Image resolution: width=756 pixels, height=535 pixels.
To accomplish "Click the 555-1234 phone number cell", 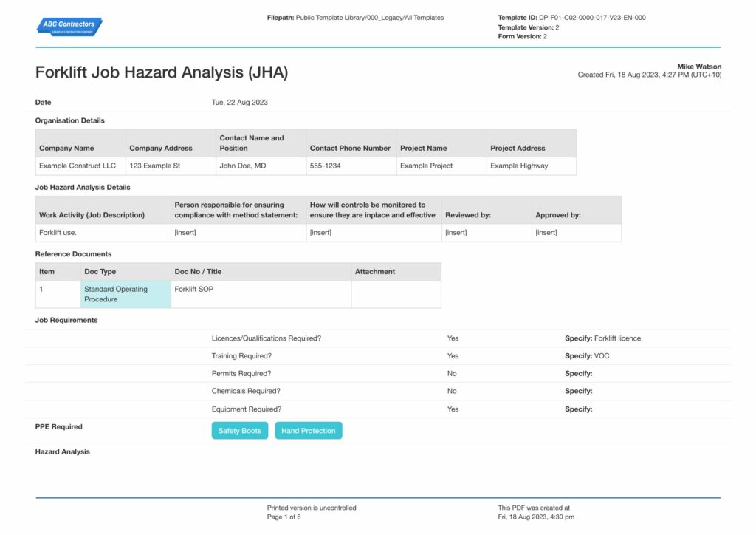I will coord(351,166).
